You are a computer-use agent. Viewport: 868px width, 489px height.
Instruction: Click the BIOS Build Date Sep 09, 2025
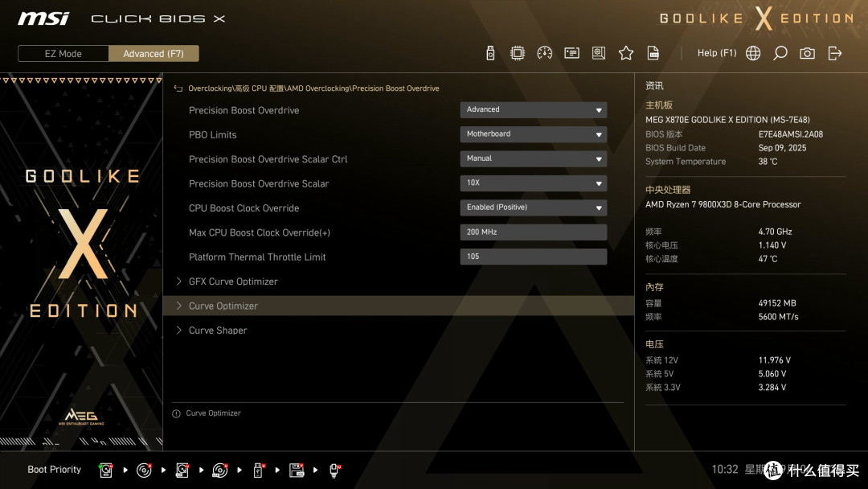point(782,148)
